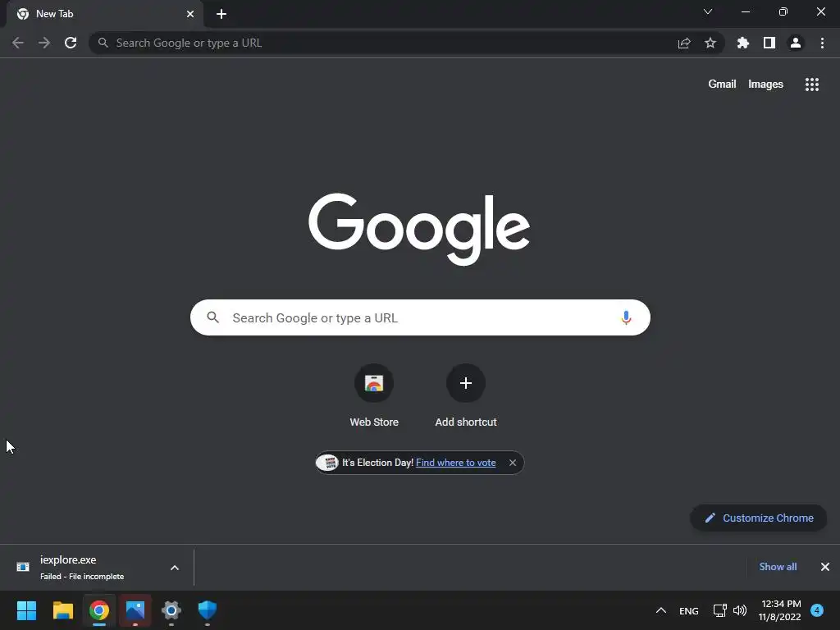This screenshot has width=840, height=630.
Task: Open the Extensions puzzle icon
Action: tap(743, 43)
